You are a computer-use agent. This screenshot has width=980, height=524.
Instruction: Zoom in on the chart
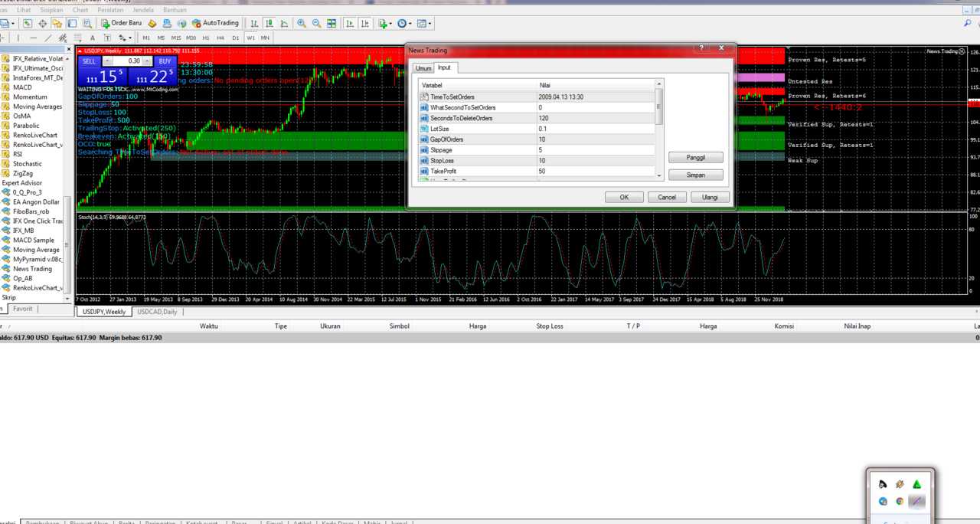(302, 24)
